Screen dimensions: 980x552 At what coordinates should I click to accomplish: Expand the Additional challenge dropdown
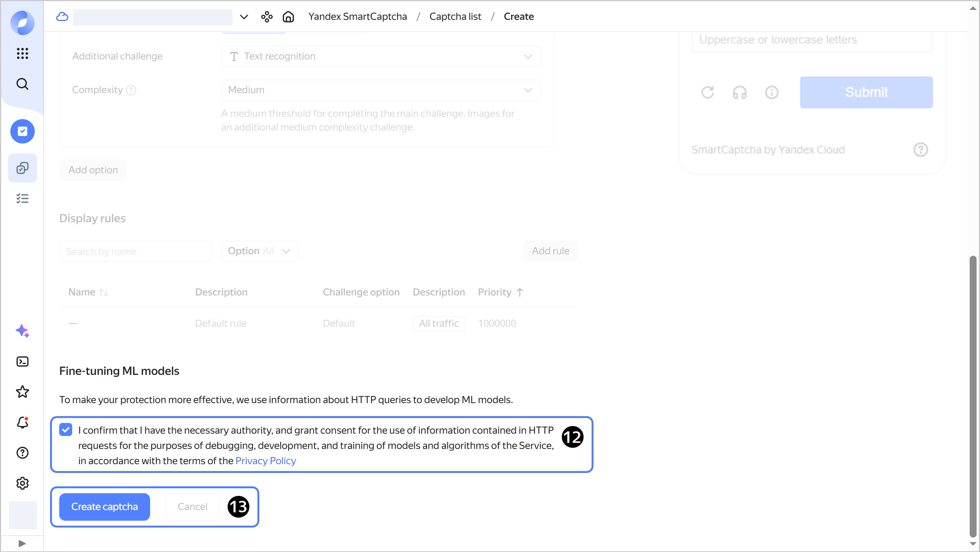[x=381, y=56]
